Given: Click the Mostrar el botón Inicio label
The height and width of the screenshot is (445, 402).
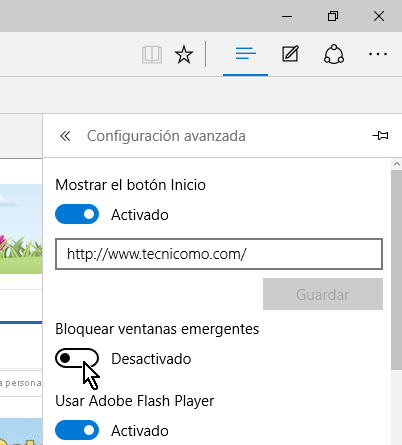Looking at the screenshot, I should pos(130,185).
